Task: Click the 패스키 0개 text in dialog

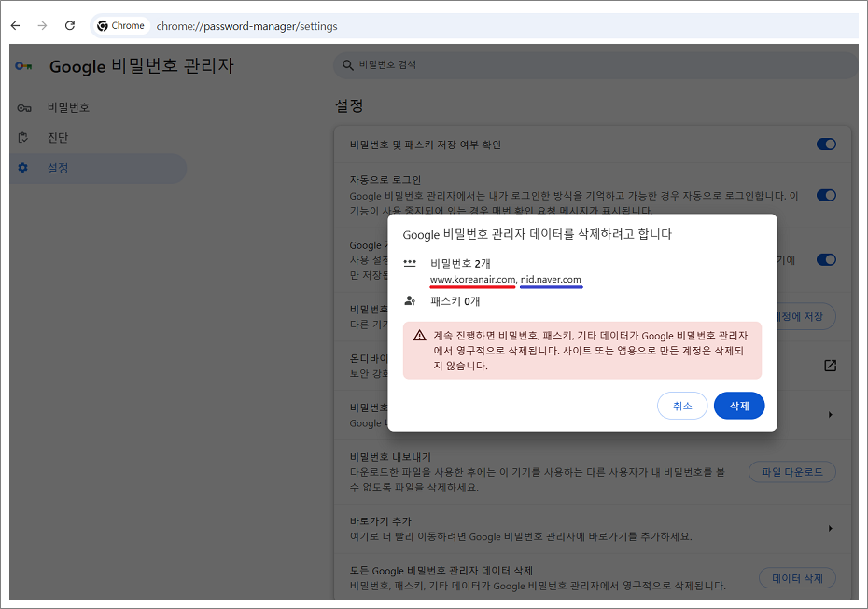Action: [x=455, y=301]
